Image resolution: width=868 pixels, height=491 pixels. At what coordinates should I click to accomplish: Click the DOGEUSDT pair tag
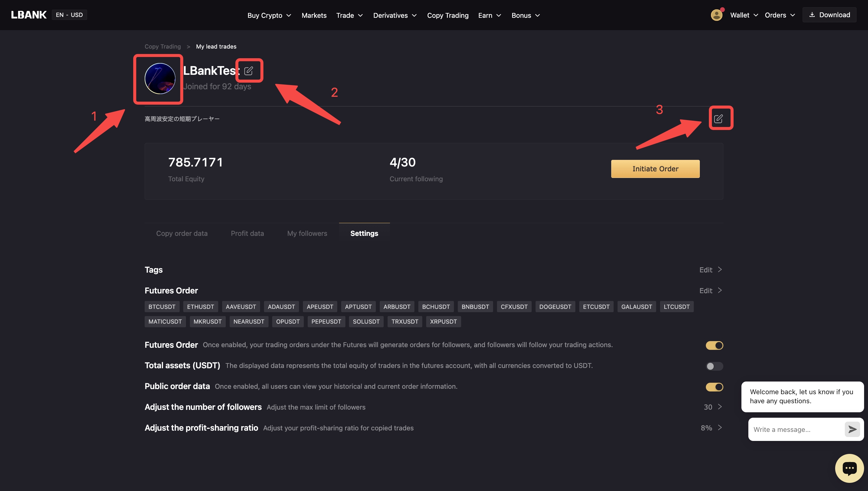555,307
